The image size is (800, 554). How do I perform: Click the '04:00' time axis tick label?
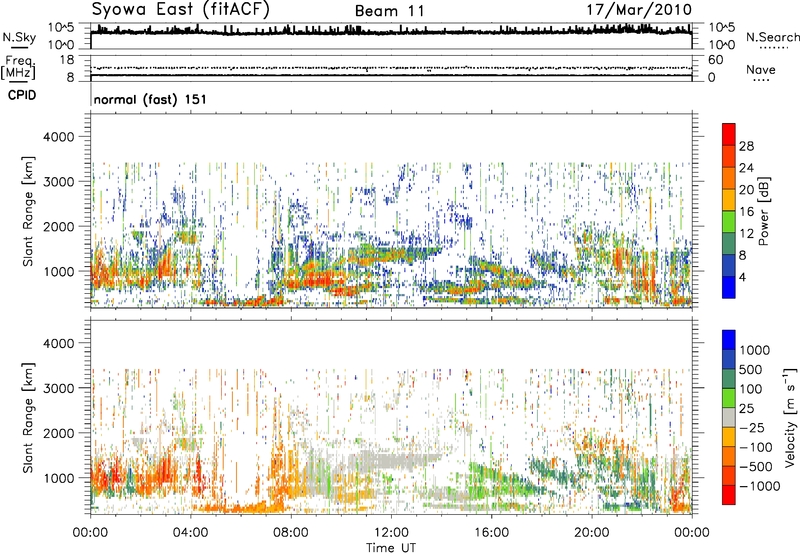[x=190, y=533]
